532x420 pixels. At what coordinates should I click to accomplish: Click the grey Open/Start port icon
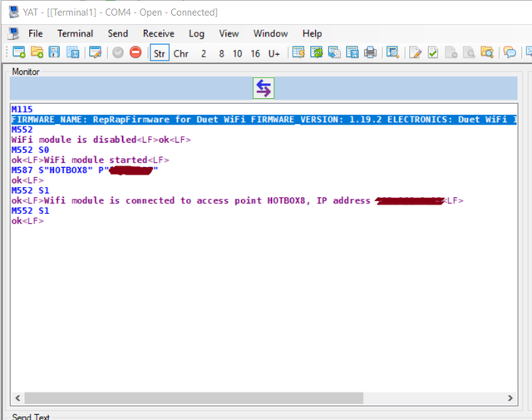(118, 52)
